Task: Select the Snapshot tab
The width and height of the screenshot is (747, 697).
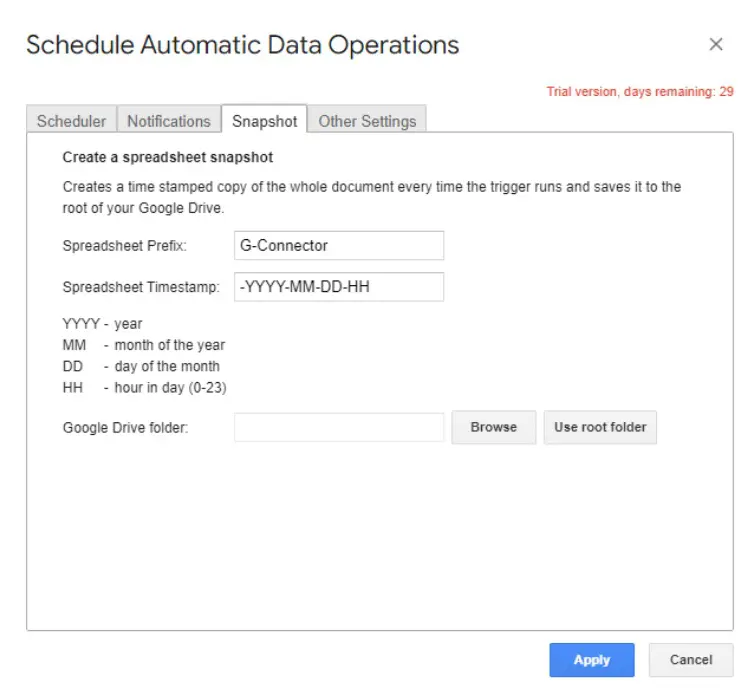Action: coord(264,121)
